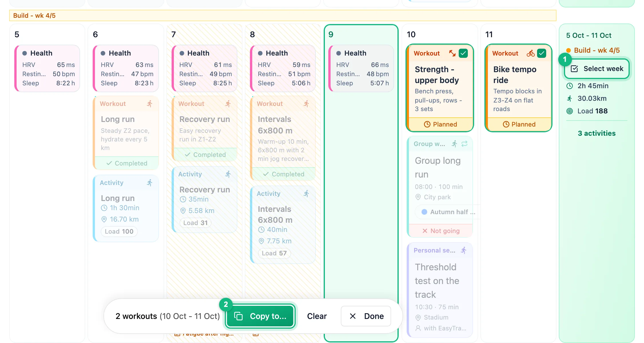This screenshot has width=644, height=343.
Task: Click the Load 31 badge
Action: coord(196,223)
